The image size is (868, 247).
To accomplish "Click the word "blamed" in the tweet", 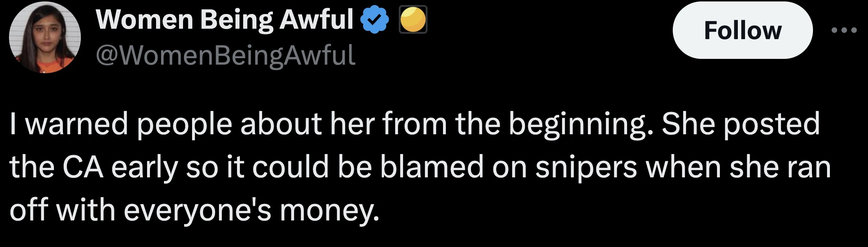I will [x=432, y=167].
